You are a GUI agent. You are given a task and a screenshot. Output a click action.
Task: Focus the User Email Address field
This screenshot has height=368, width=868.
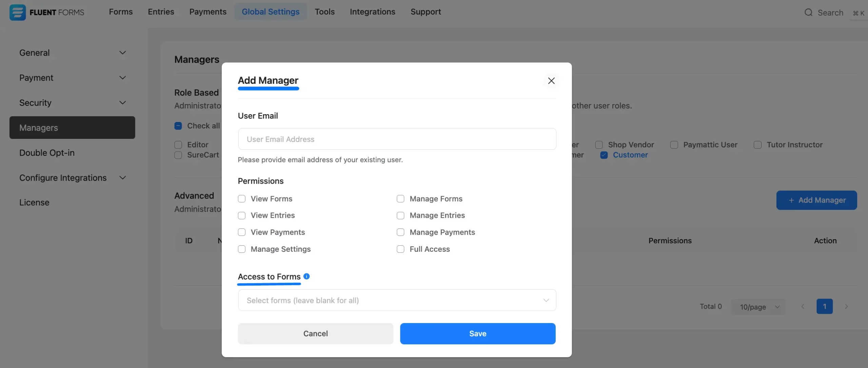[397, 139]
